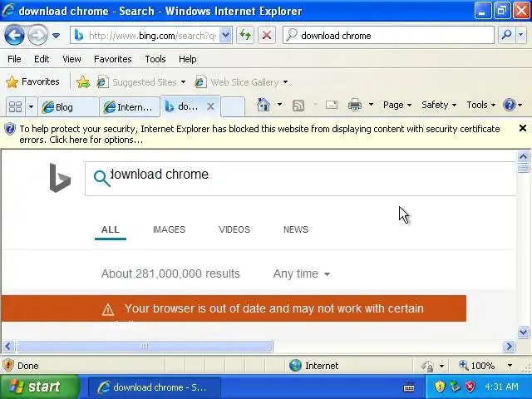Open the Favorites menu in menu bar
The image size is (532, 399).
(113, 59)
